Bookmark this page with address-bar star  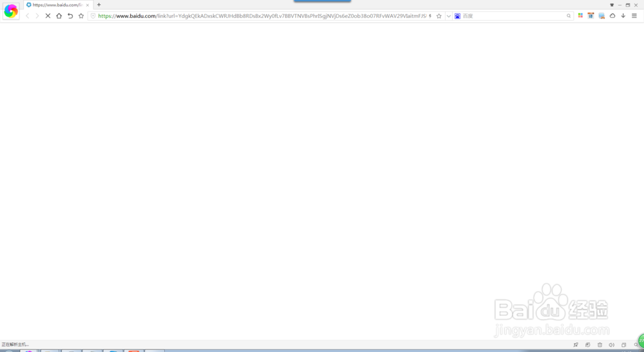coord(439,16)
